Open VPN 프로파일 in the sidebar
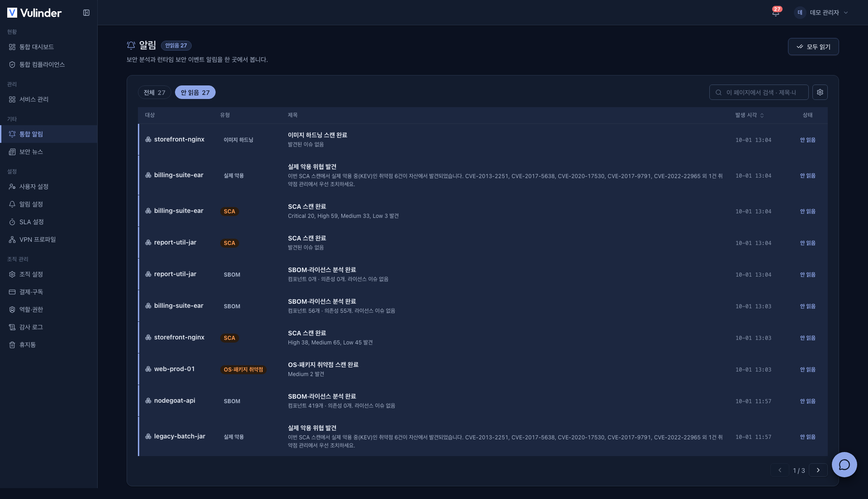Screen dimensions: 868x499 click(x=48, y=240)
